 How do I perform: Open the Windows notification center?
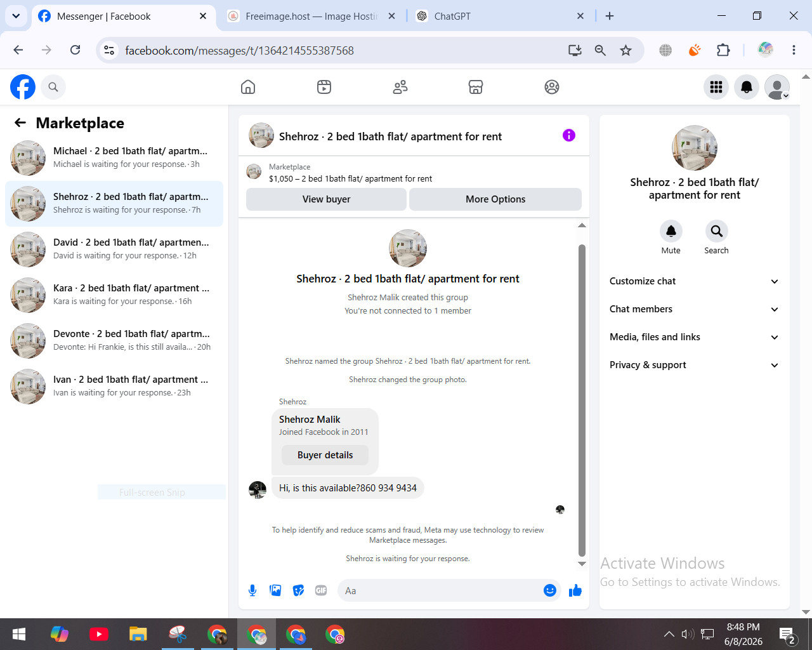point(787,635)
